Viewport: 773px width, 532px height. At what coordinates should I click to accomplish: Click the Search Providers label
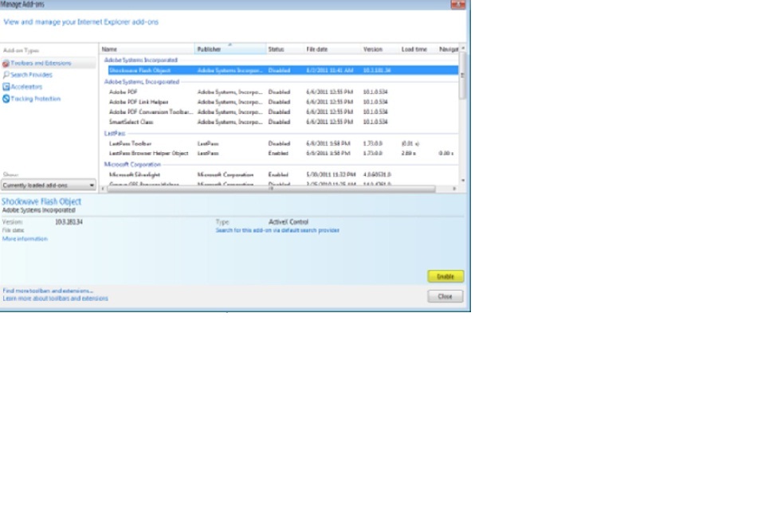[31, 75]
